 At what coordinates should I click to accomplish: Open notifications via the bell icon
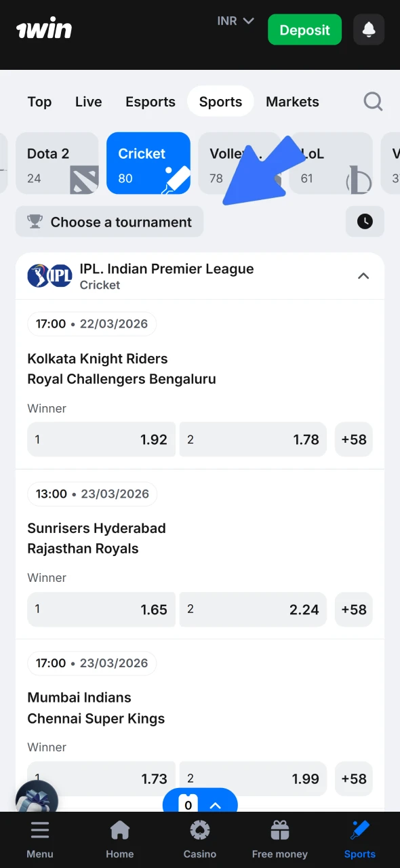tap(368, 30)
